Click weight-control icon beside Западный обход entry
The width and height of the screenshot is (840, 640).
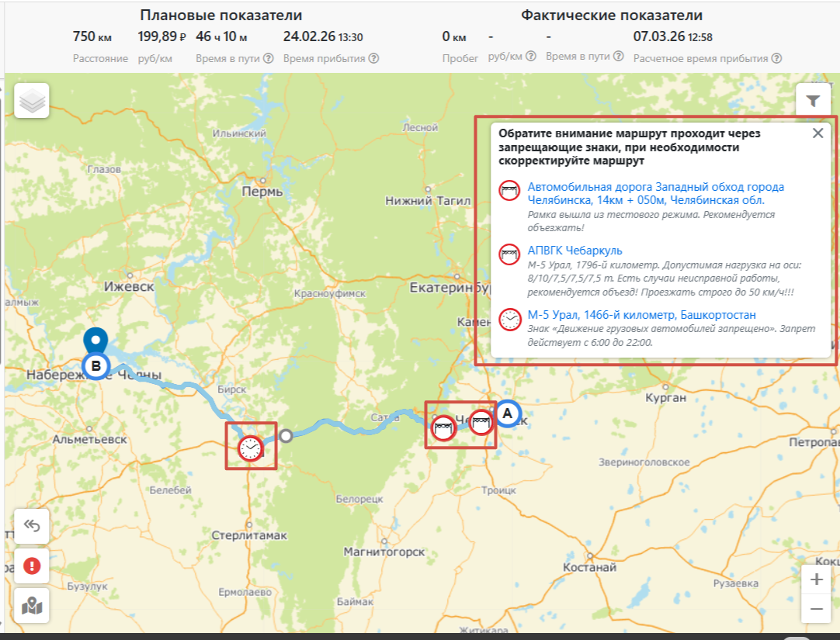coord(509,191)
